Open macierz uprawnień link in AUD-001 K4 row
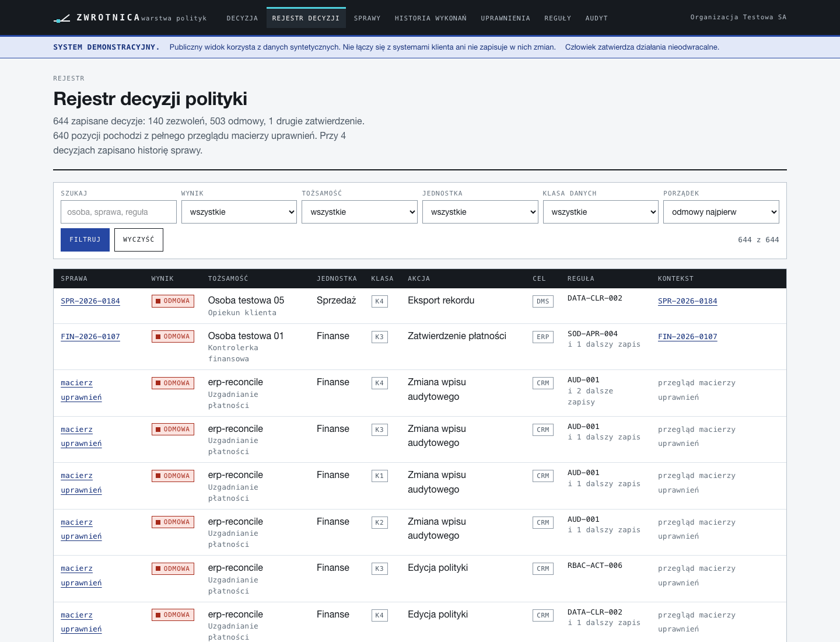This screenshot has height=642, width=840. coord(81,390)
